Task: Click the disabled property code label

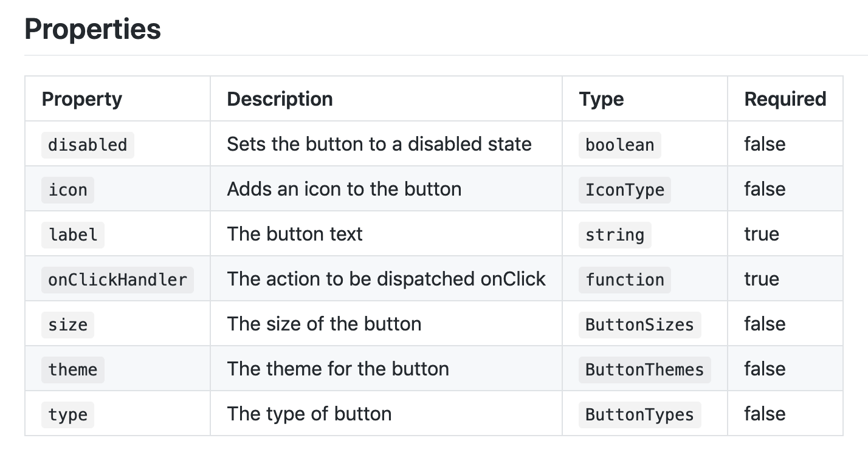Action: (x=88, y=145)
